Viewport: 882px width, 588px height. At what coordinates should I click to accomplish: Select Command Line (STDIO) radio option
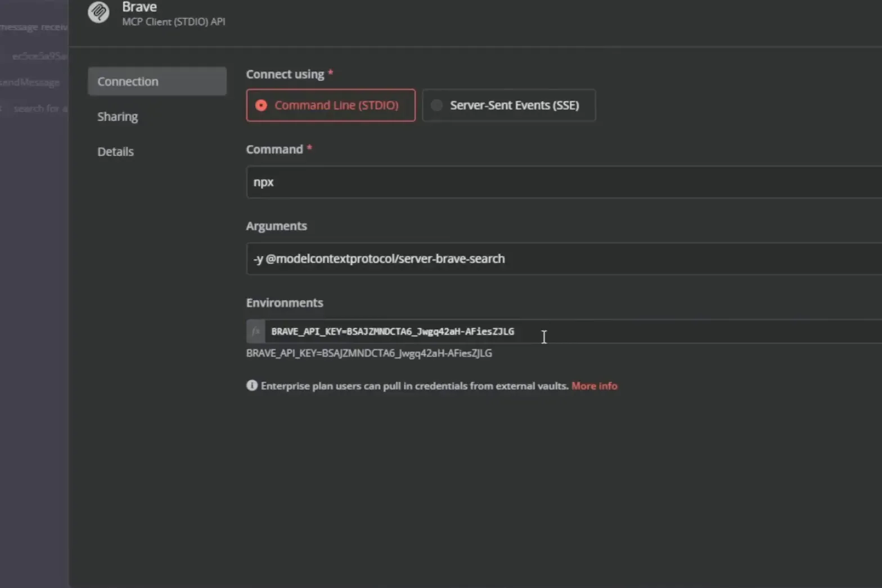click(331, 105)
